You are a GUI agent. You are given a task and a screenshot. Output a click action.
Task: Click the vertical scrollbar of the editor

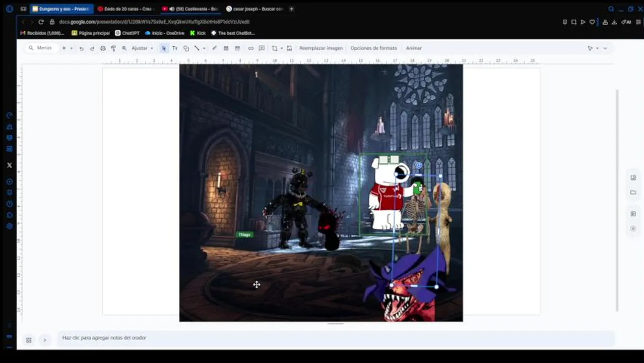617,200
